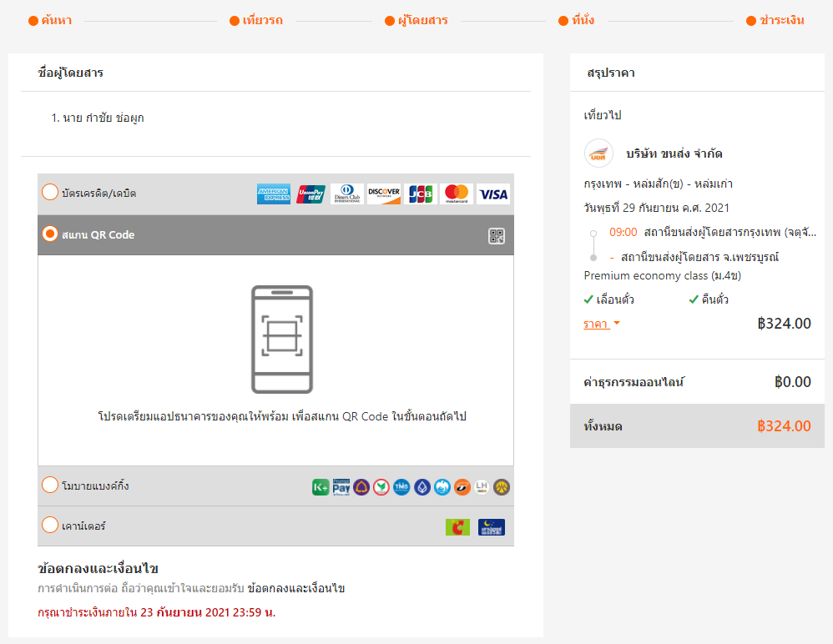Click the Krungthai bank light blue icon
This screenshot has width=833, height=644.
pos(442,487)
